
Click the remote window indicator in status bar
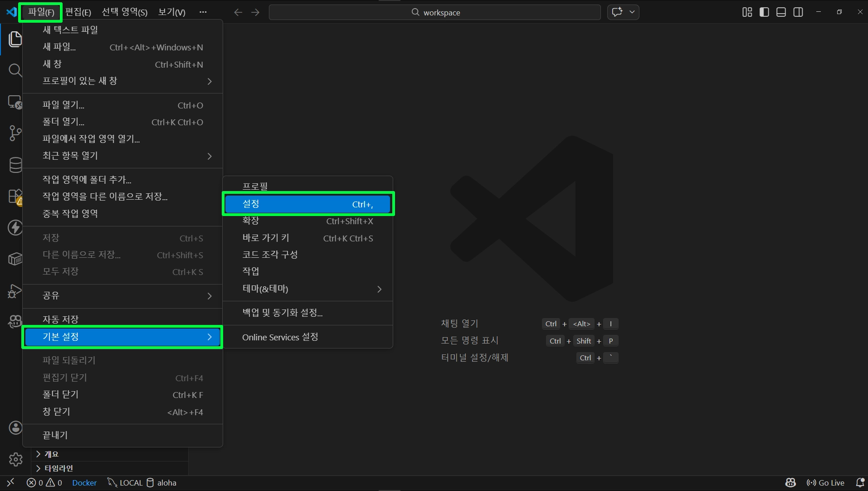(10, 483)
